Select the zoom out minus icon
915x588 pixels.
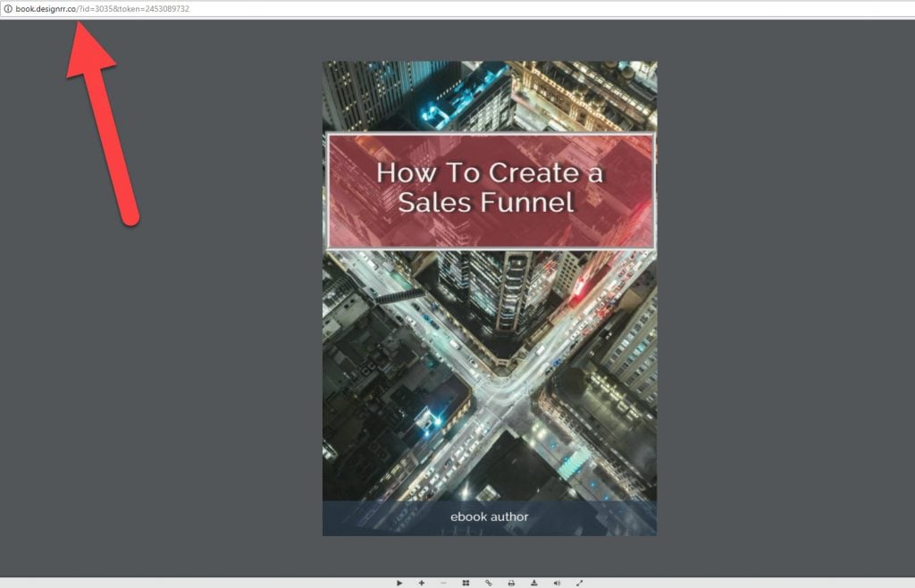tap(442, 582)
